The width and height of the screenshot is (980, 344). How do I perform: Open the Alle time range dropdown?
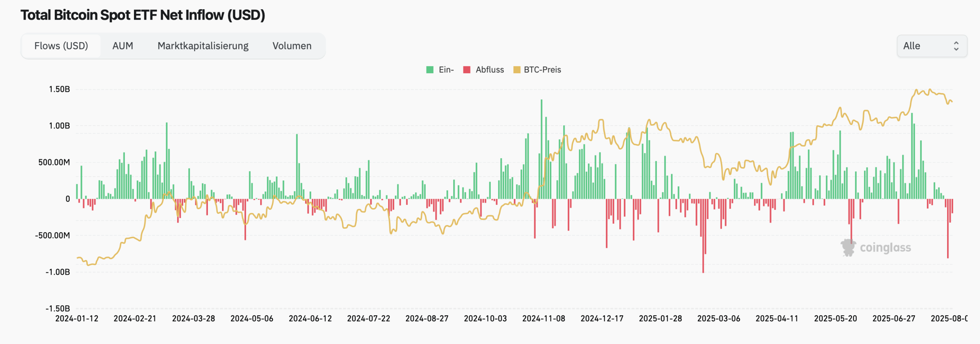coord(931,46)
